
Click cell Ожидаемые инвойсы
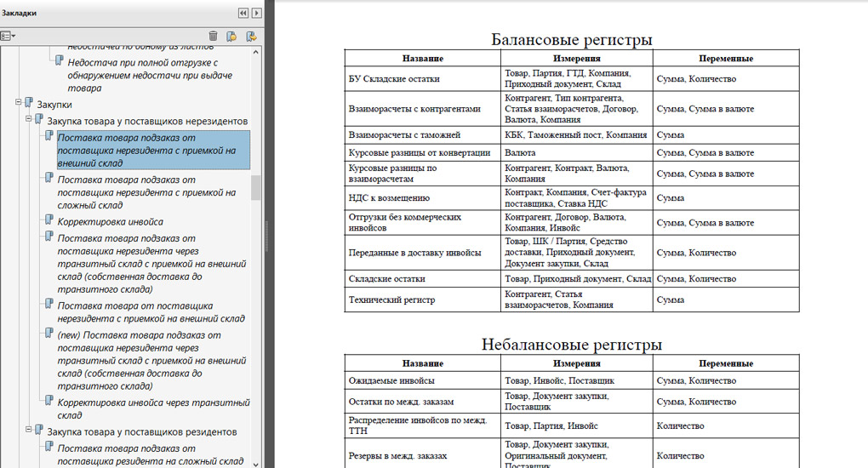pyautogui.click(x=422, y=380)
